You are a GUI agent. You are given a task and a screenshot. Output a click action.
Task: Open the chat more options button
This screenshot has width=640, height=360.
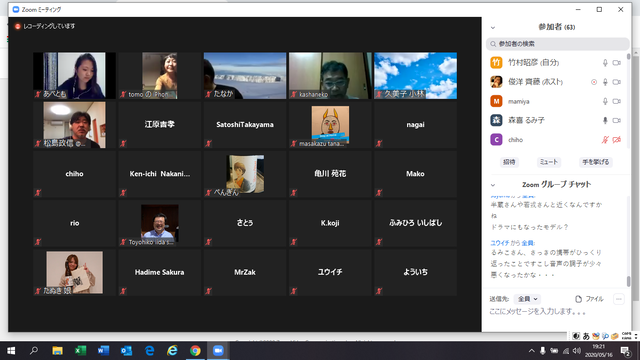click(x=619, y=299)
